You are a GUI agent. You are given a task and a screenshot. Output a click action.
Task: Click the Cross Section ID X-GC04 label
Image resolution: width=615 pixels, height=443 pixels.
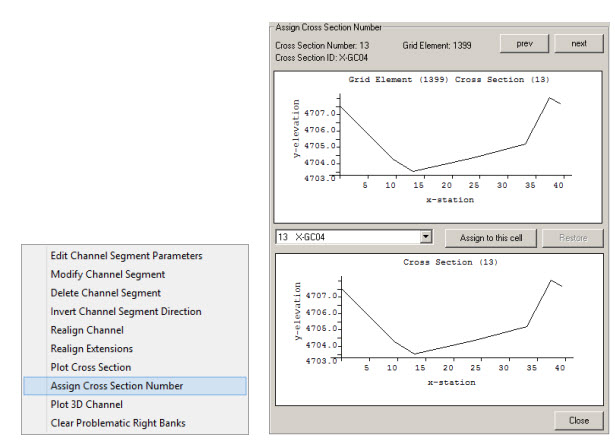(316, 57)
